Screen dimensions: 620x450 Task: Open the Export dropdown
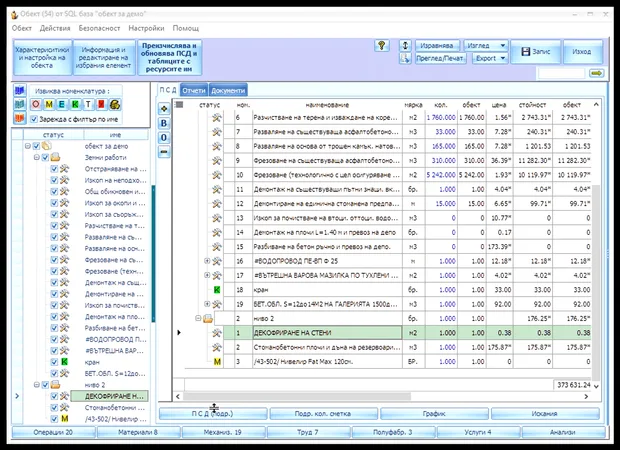pos(490,59)
